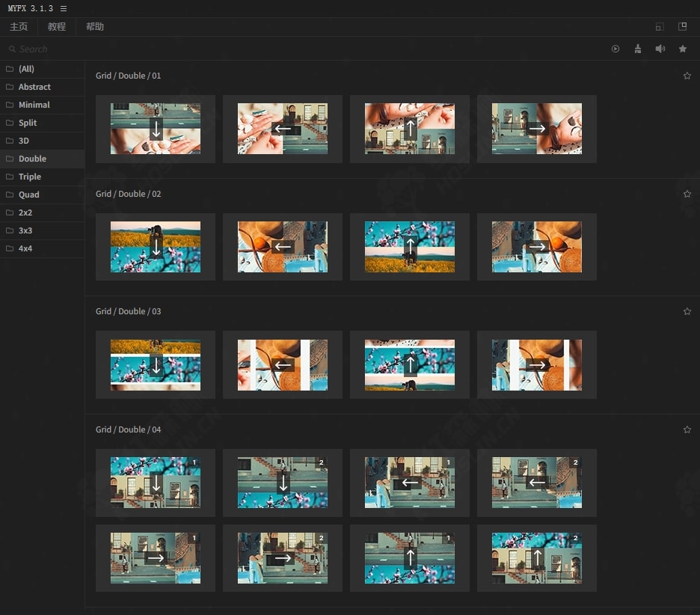700x615 pixels.
Task: Apply Double 01 down-arrow preset
Action: pyautogui.click(x=156, y=129)
